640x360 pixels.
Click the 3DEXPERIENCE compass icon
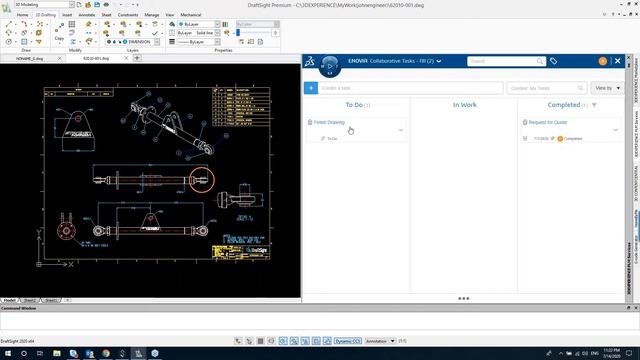click(x=330, y=66)
